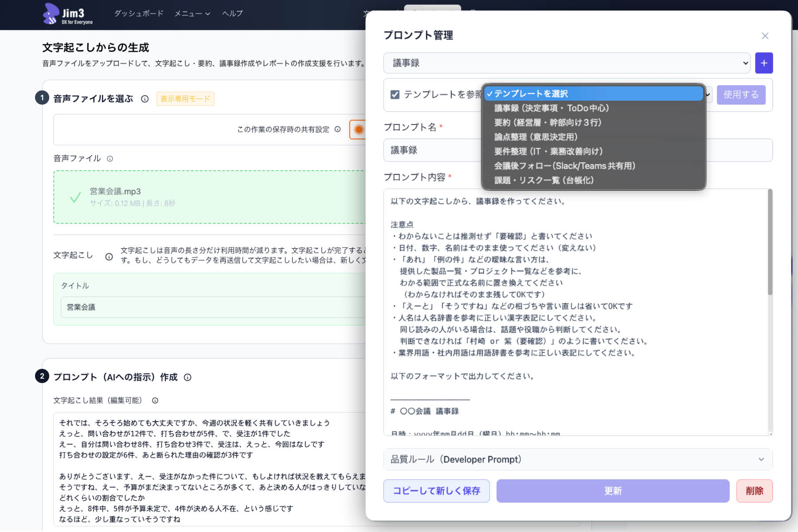
Task: Choose 課題・リスク一覧（台帳化）template
Action: [x=594, y=180]
